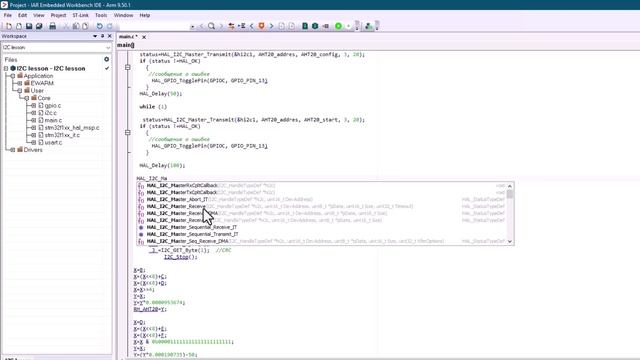Click the autocomplete list scrollbar thumb
The width and height of the screenshot is (640, 360).
click(510, 194)
